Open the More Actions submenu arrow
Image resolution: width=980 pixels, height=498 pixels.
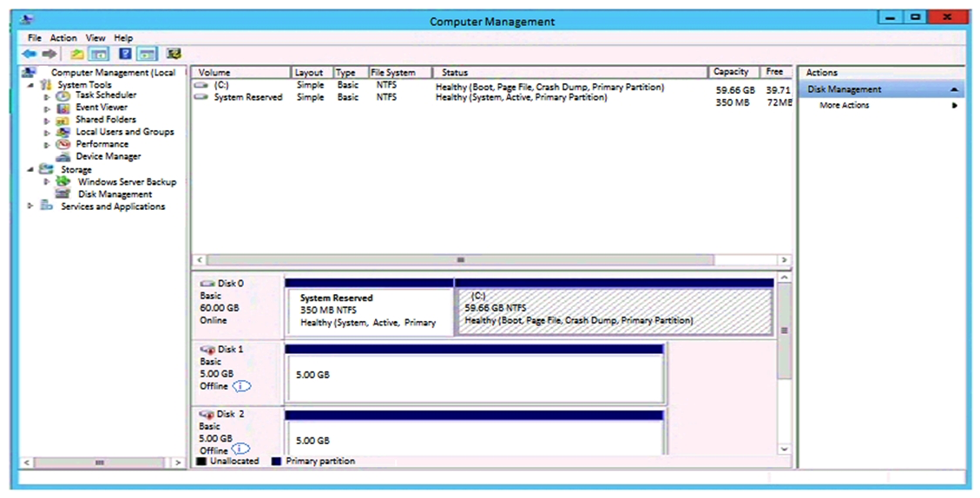pyautogui.click(x=955, y=106)
